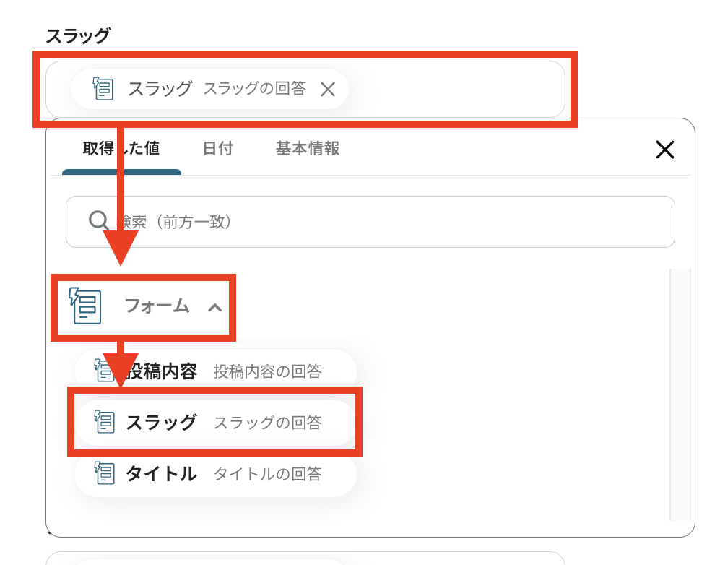The height and width of the screenshot is (565, 728).
Task: Click the value list vertical scrollbar
Action: click(x=680, y=394)
